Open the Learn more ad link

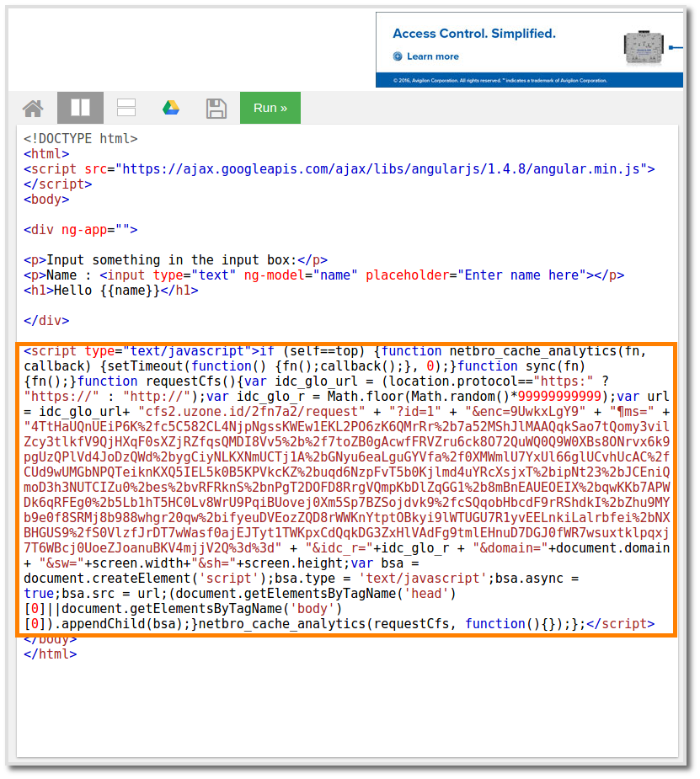433,56
